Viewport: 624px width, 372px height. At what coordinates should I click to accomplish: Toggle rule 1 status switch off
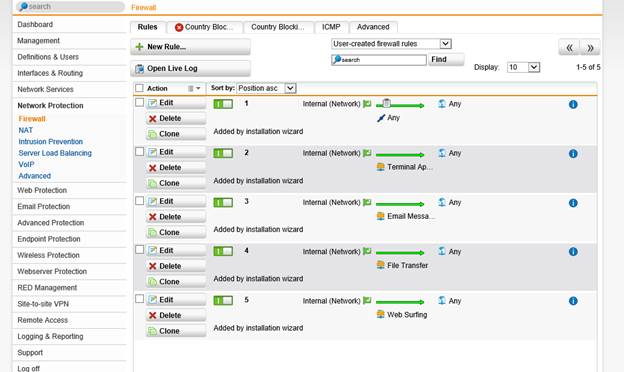point(223,104)
